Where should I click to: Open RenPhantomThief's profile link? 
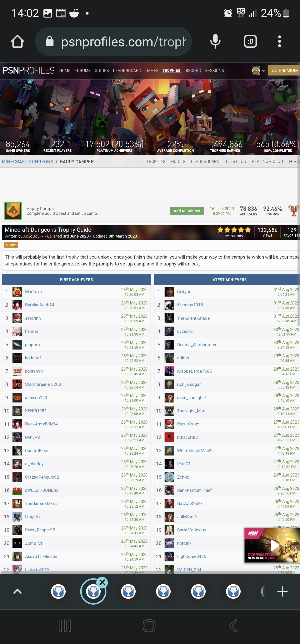(194, 490)
